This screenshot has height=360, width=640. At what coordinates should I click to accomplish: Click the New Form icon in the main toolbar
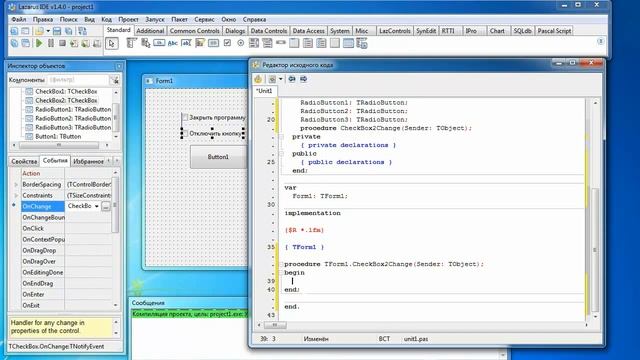click(25, 31)
